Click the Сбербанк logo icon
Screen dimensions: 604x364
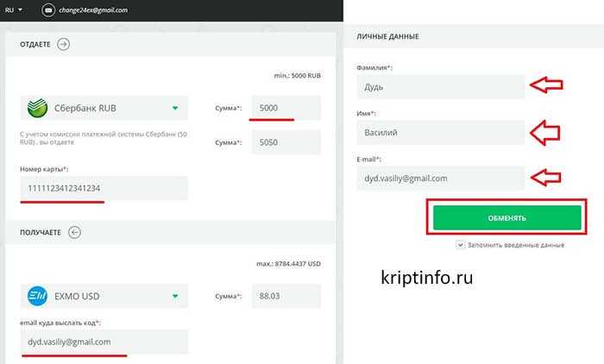(x=37, y=108)
